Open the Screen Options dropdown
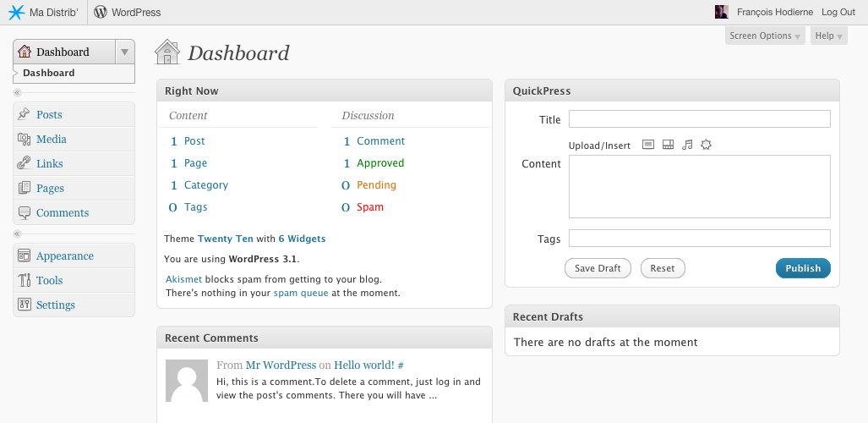This screenshot has height=423, width=868. [x=765, y=36]
